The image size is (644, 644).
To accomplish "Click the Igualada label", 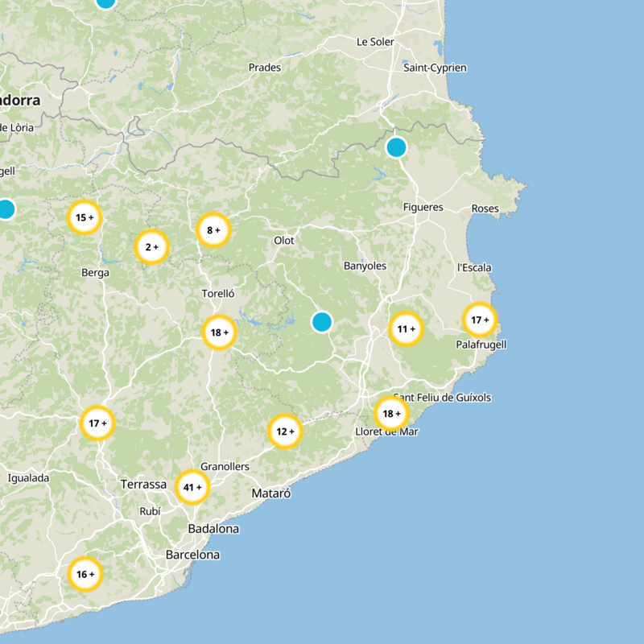I will point(28,478).
